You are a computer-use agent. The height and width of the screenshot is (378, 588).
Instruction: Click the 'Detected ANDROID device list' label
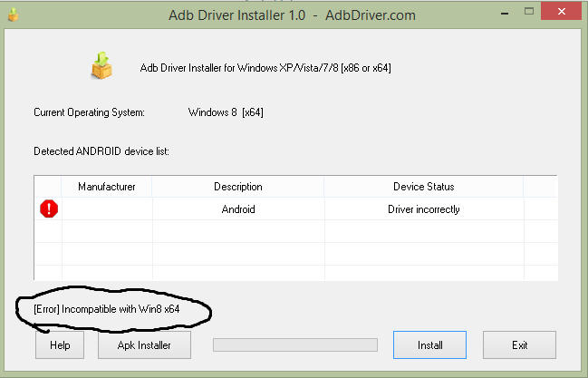point(101,150)
